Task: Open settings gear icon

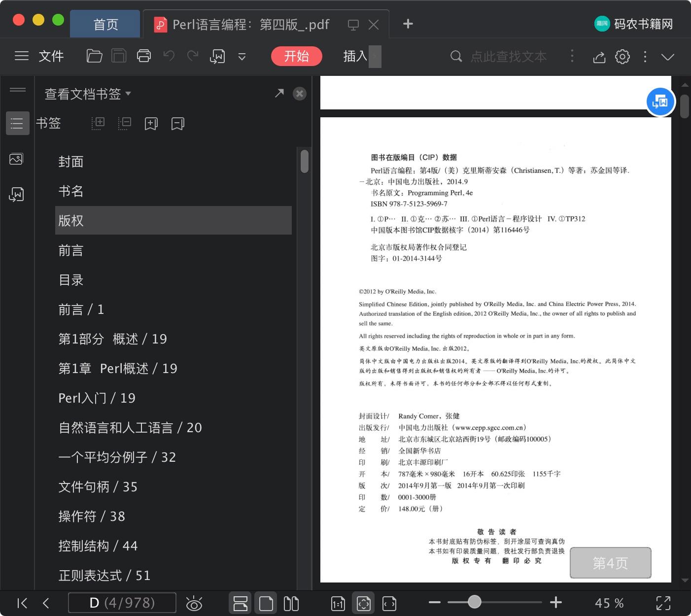Action: click(622, 57)
